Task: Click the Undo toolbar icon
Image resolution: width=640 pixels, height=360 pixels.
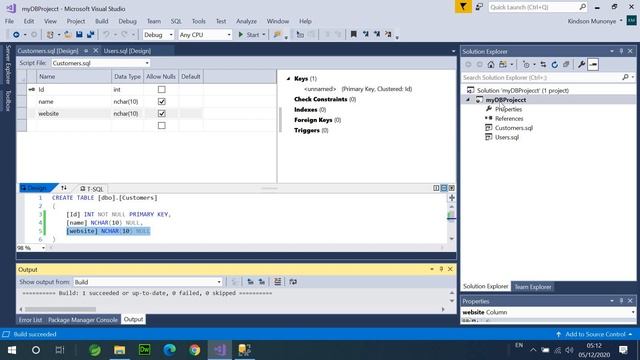Action: (x=106, y=35)
